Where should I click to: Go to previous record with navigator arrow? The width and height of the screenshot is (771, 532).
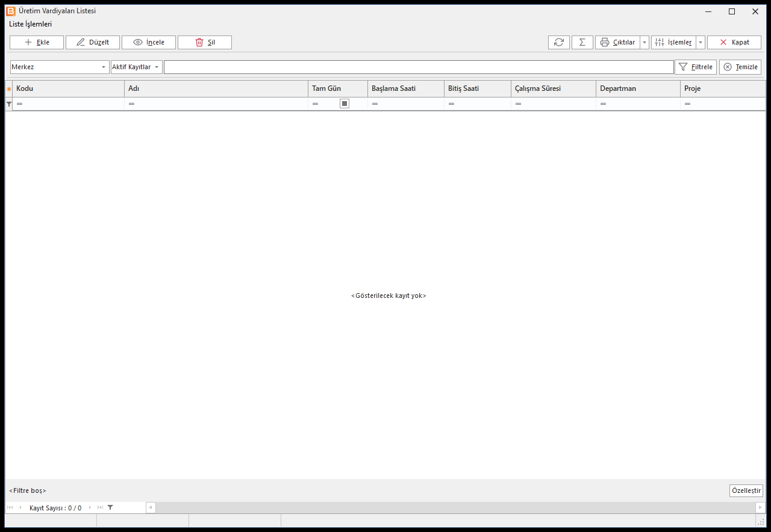20,507
